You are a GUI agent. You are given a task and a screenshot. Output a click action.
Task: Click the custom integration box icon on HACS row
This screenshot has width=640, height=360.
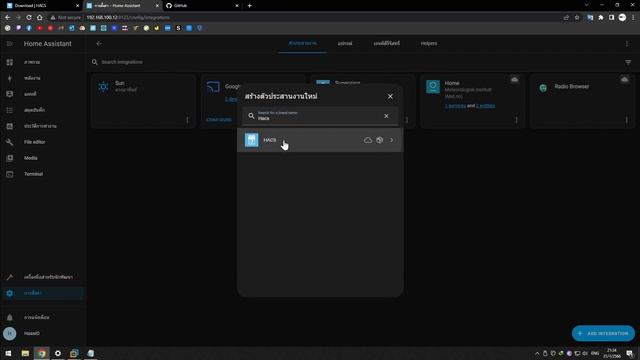tap(380, 140)
